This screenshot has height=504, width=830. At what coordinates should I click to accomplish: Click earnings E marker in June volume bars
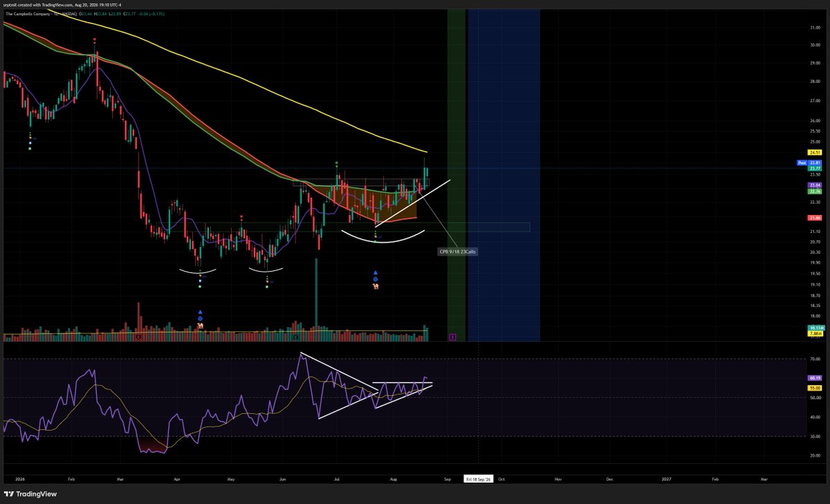pos(295,337)
